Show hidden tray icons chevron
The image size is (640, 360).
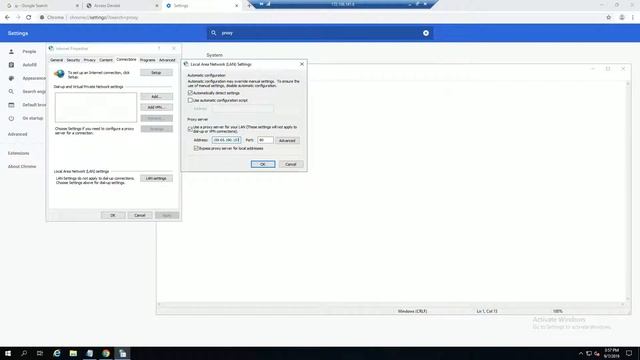click(x=580, y=353)
